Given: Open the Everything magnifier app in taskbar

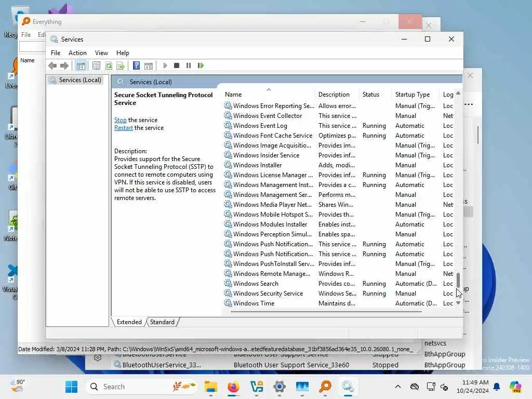Looking at the screenshot, I should click(x=325, y=387).
